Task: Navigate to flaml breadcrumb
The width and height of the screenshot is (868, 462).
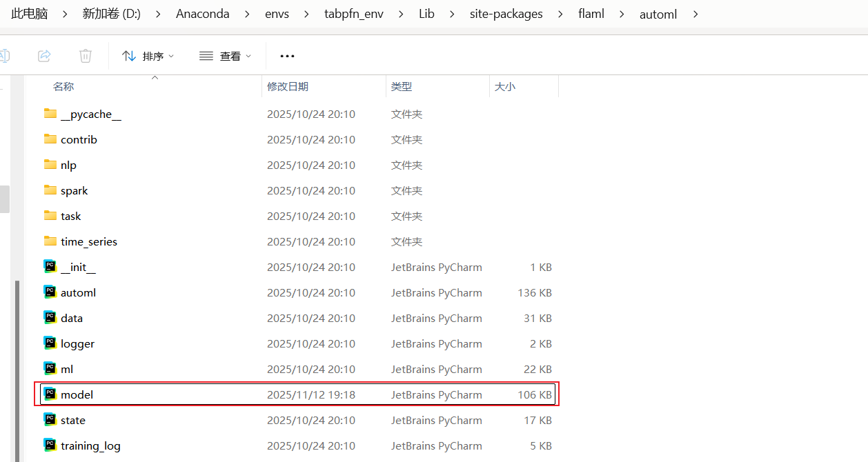Action: [591, 14]
